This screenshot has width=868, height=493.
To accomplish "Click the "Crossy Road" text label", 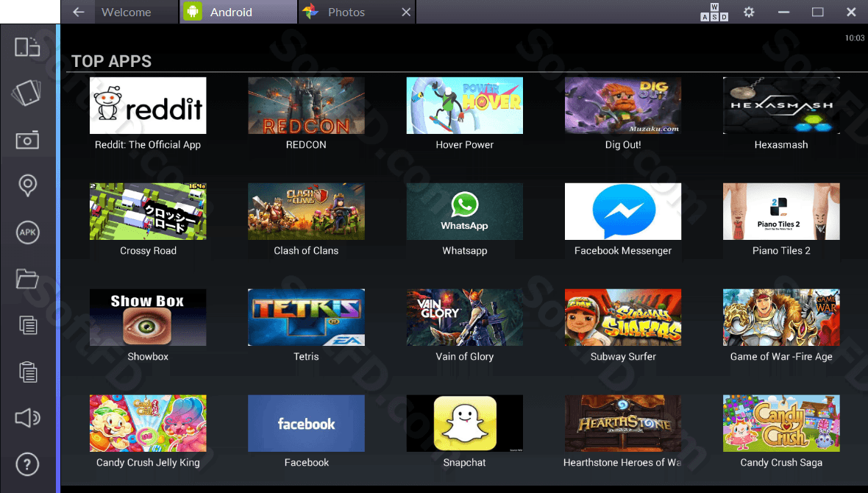I will click(x=148, y=250).
